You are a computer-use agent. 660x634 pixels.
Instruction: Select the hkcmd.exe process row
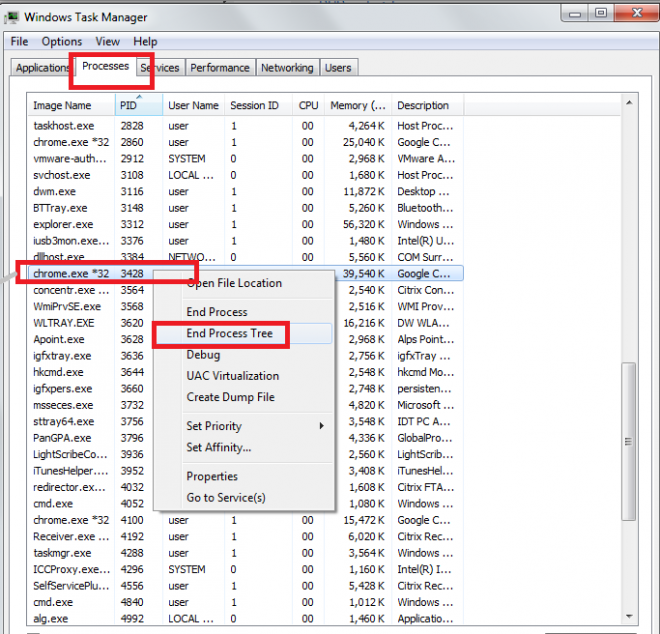point(246,372)
